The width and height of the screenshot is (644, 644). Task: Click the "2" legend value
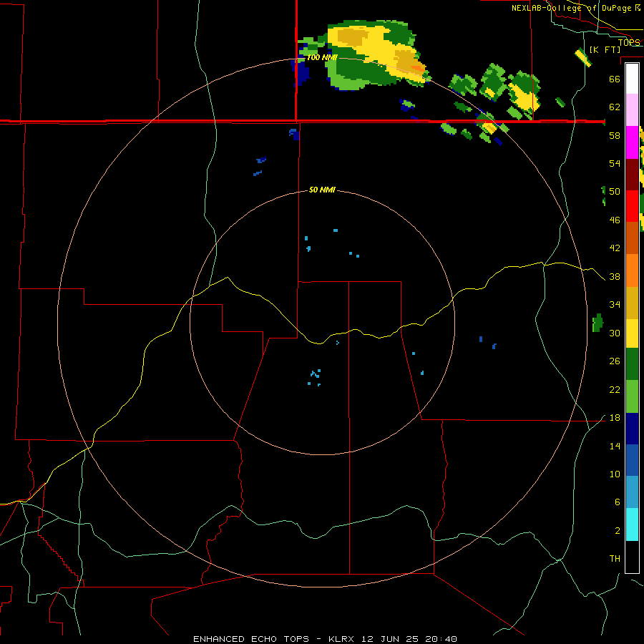tap(617, 531)
